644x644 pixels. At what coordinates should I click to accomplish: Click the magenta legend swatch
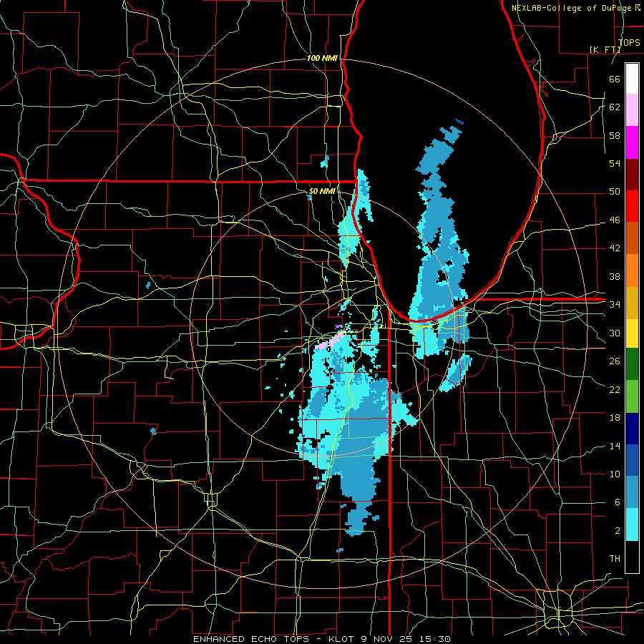[632, 142]
